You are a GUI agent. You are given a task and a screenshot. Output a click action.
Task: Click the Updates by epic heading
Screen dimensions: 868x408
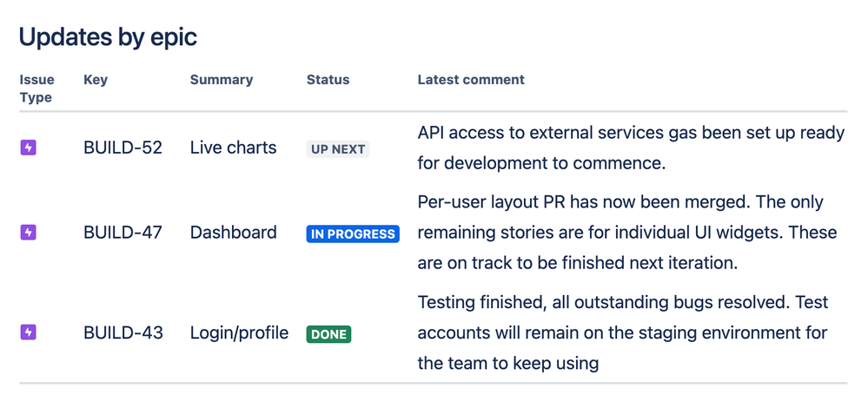108,37
